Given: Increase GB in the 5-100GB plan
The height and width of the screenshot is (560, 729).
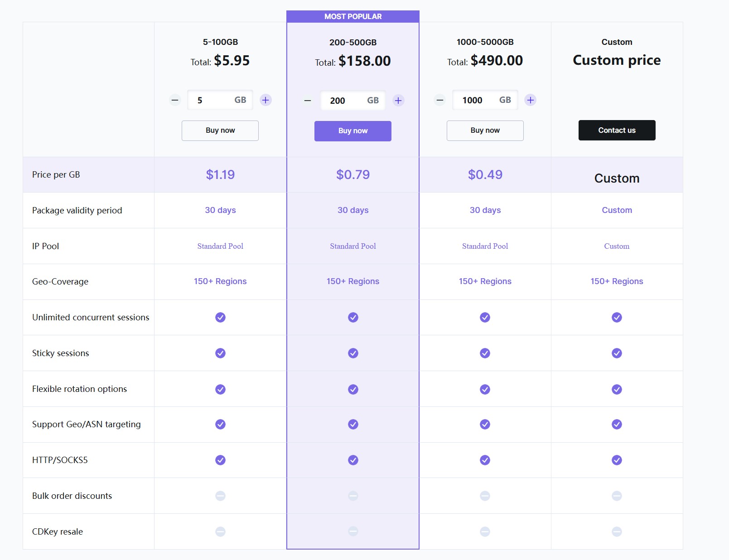Looking at the screenshot, I should point(266,100).
